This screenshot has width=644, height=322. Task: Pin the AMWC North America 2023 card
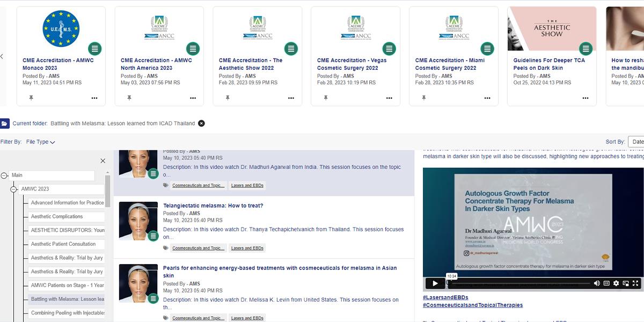129,98
